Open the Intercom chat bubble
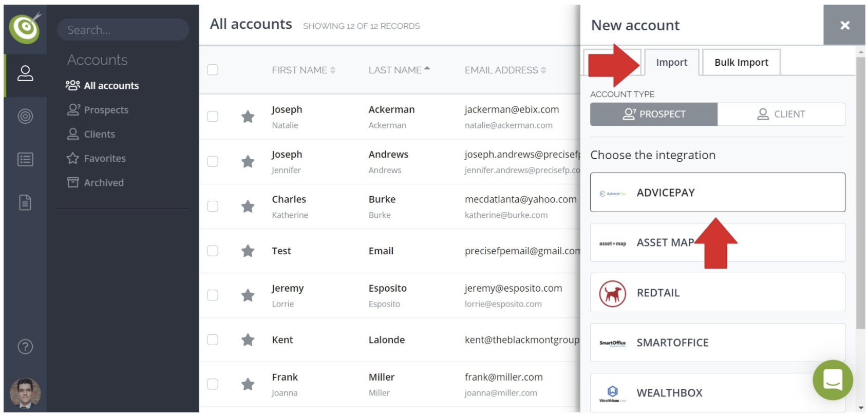Screen dimensions: 868x416 [x=833, y=380]
